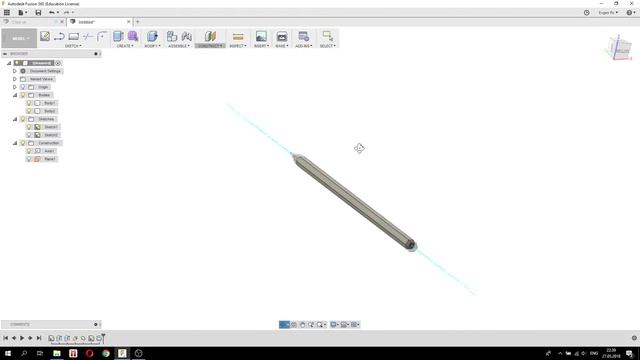Click the Make 3D print icon
This screenshot has width=640, height=360.
(282, 36)
